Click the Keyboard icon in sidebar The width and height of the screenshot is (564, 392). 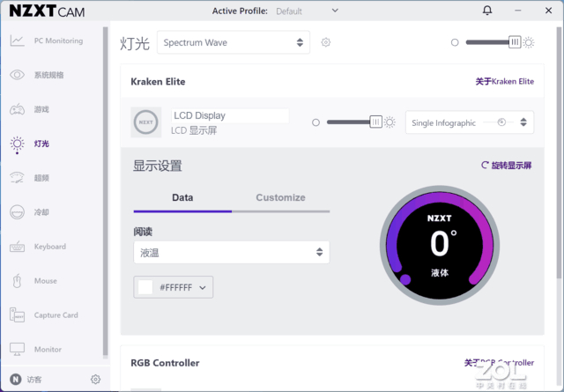(x=17, y=247)
